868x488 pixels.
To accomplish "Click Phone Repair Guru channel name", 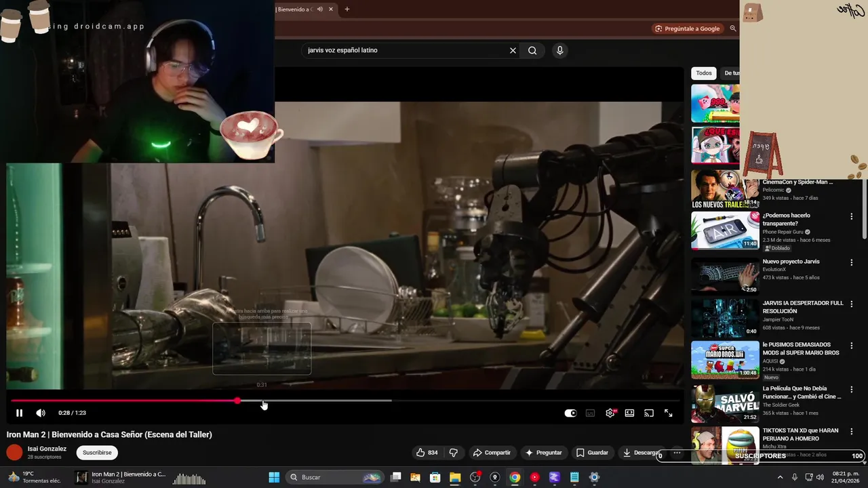I will 783,232.
